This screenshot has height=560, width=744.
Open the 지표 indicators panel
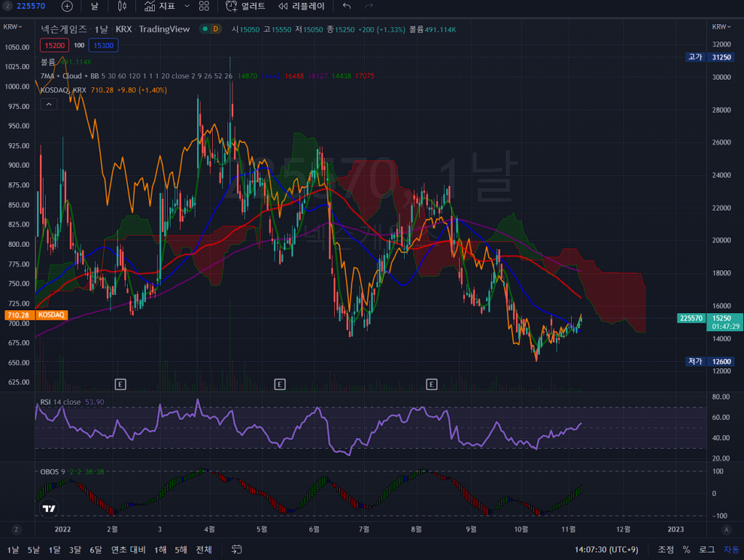coord(159,6)
